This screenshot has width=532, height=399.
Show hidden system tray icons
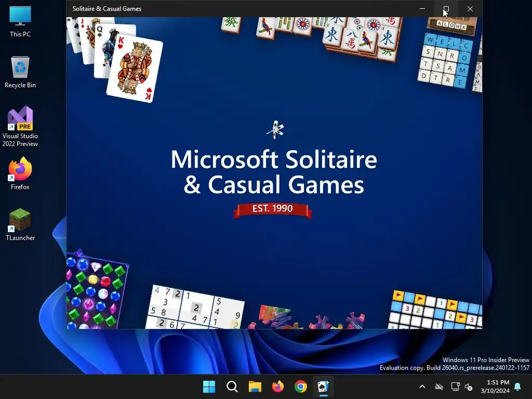[422, 387]
